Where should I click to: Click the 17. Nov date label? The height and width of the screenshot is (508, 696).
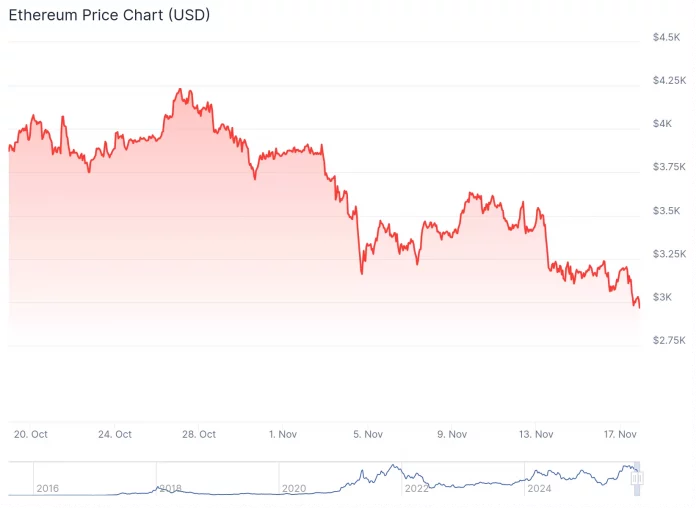620,434
